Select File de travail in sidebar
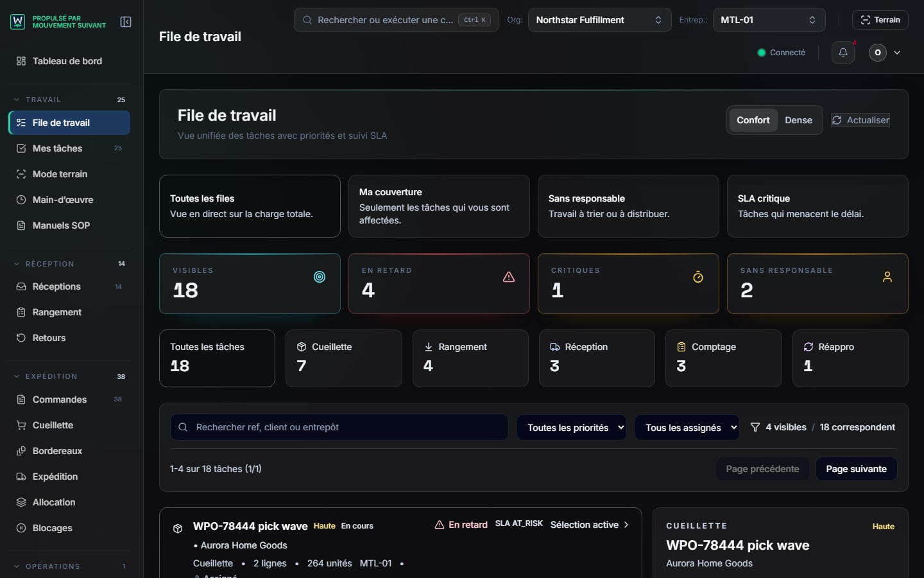924x578 pixels. (x=69, y=123)
